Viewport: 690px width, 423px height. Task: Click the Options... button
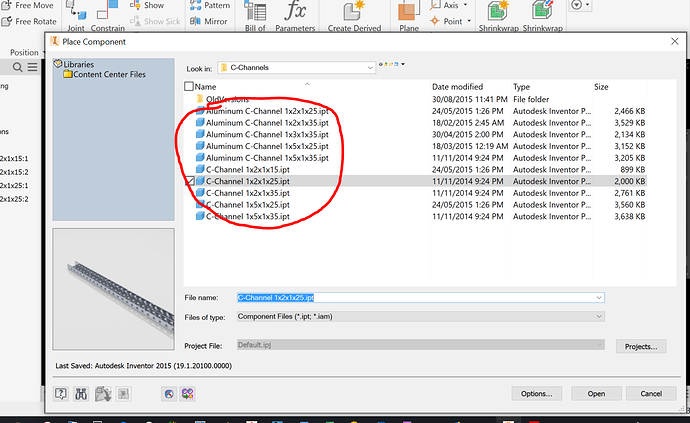coord(536,394)
